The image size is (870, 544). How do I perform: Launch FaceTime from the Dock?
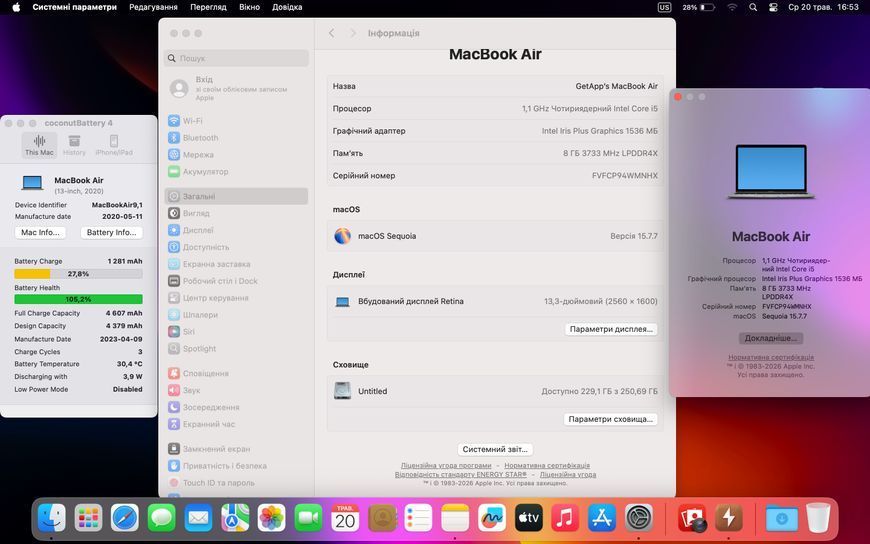pos(308,517)
